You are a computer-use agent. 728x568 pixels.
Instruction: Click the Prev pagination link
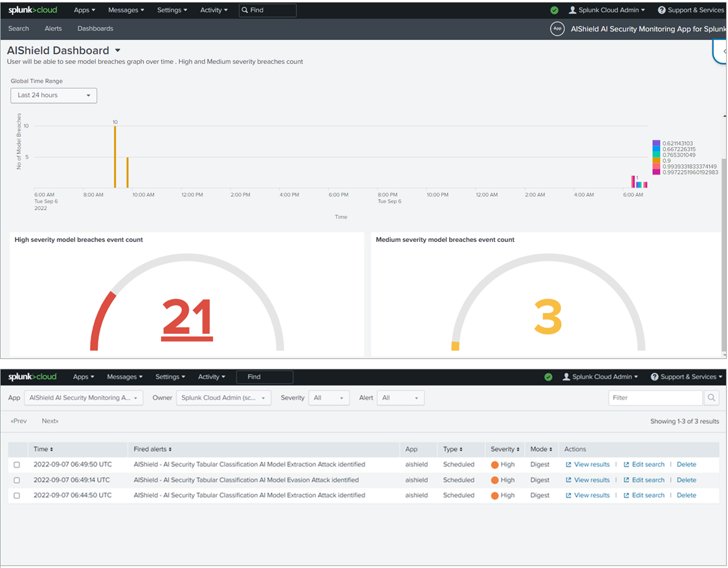pos(19,421)
